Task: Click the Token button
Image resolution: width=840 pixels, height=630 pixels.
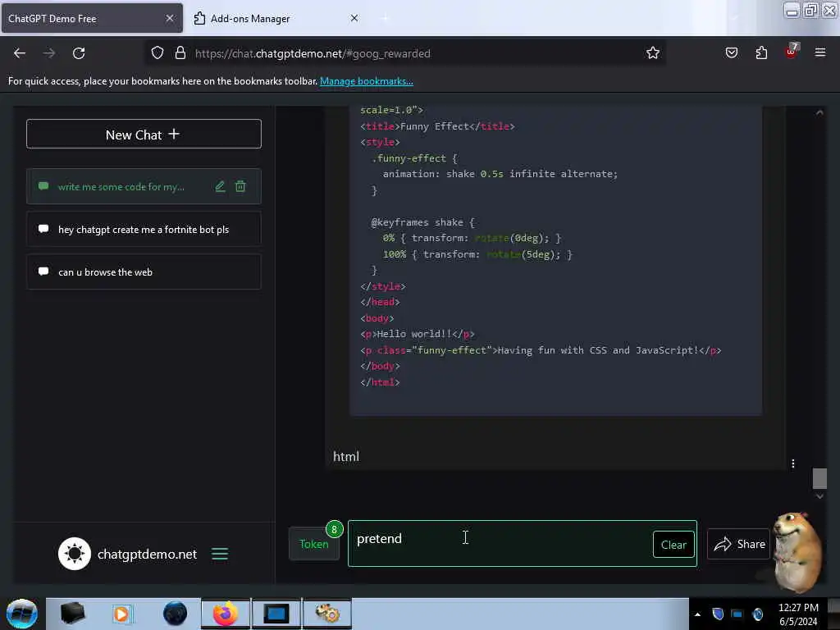Action: [314, 544]
